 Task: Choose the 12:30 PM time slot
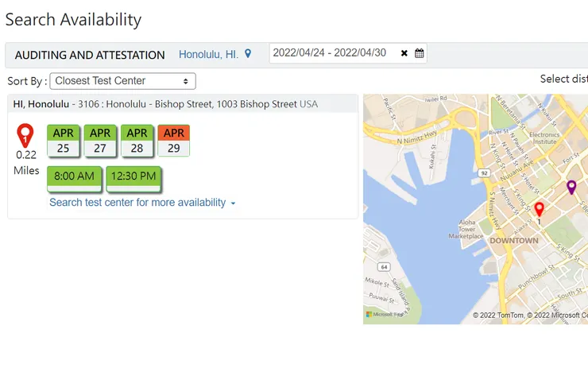tap(133, 176)
